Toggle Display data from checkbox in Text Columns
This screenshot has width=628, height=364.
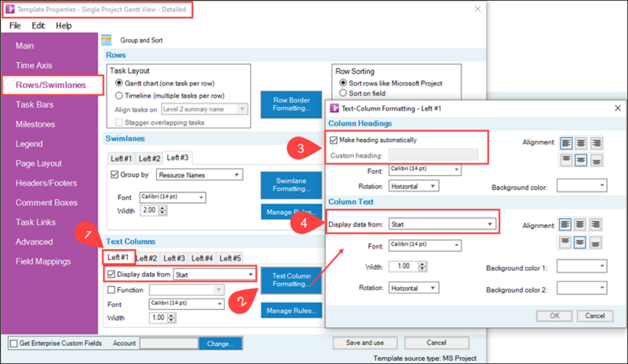(x=111, y=275)
